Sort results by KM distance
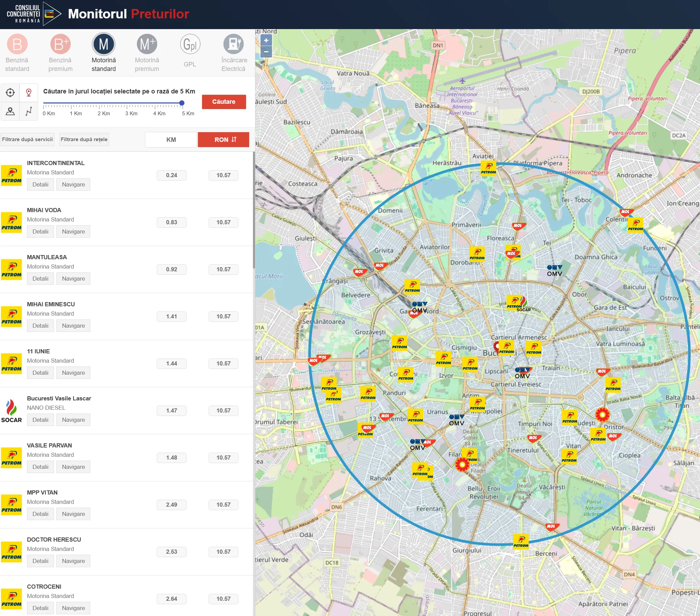Screen dimensions: 700x616 [171, 140]
